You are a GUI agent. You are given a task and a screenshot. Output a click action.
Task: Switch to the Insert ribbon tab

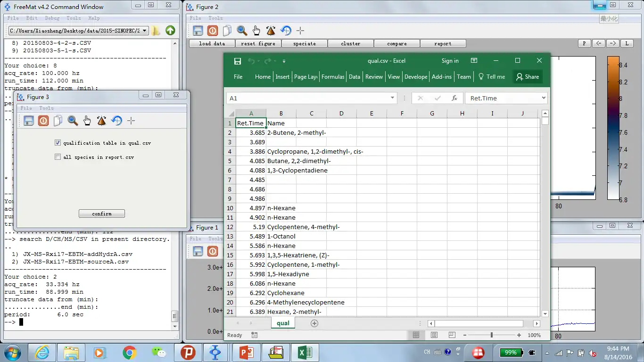coord(282,77)
